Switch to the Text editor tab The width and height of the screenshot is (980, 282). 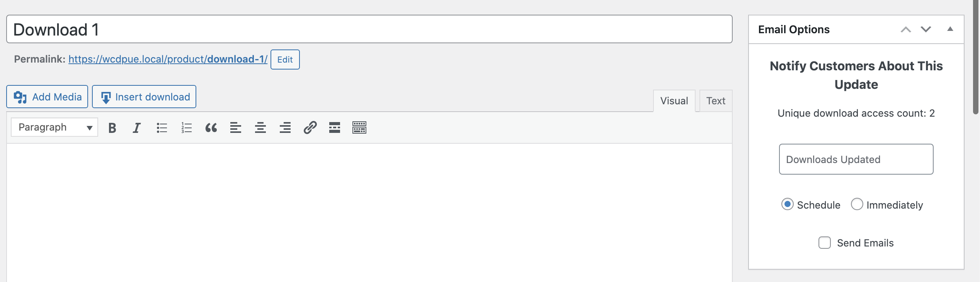[716, 101]
